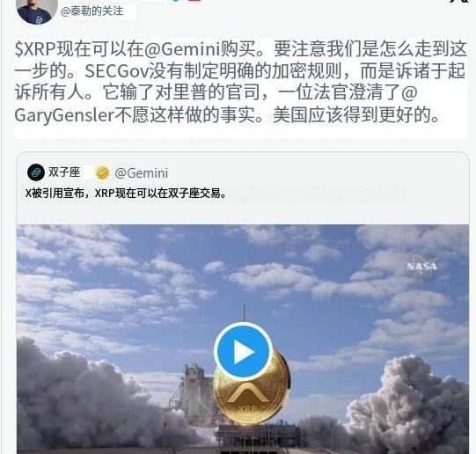476x454 pixels.
Task: Click the NASA watermark in the video
Action: [421, 266]
